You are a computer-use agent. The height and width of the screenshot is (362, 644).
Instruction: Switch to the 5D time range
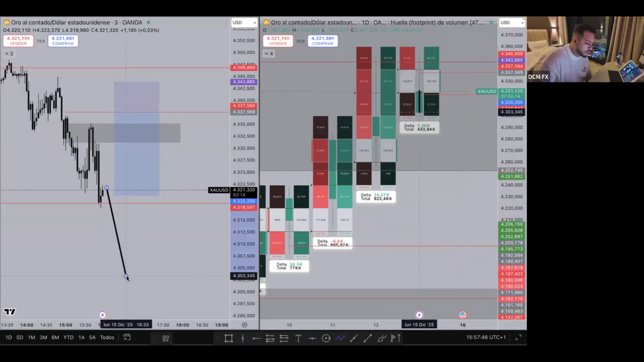pyautogui.click(x=20, y=338)
